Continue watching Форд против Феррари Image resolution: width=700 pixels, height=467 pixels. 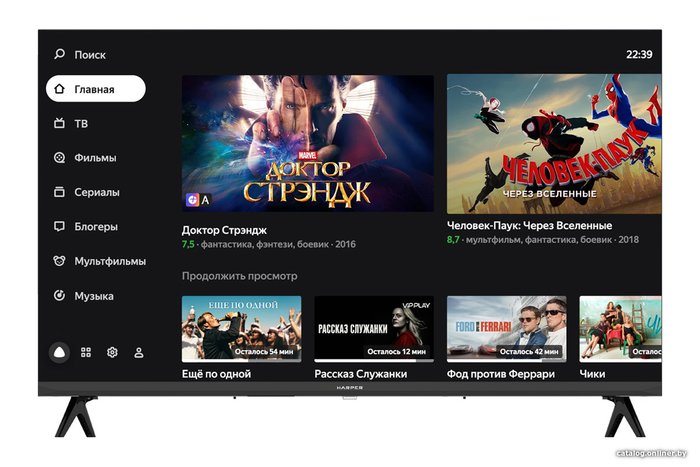coord(507,329)
